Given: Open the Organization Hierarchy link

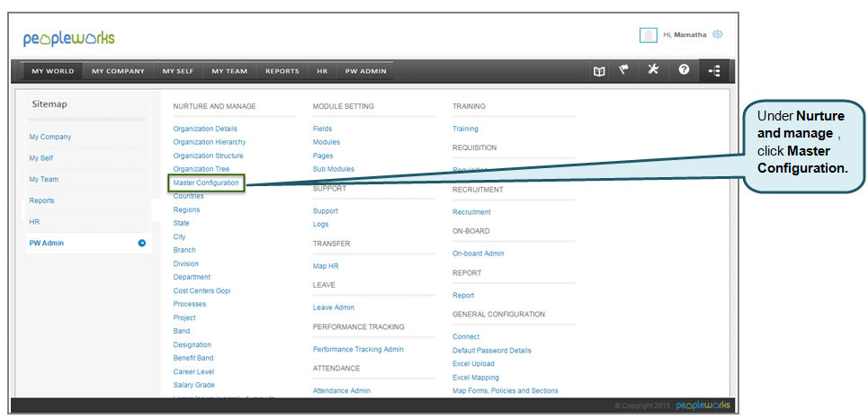Looking at the screenshot, I should tap(210, 142).
